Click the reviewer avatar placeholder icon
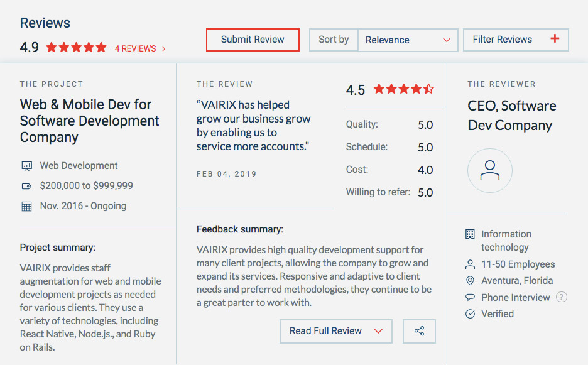588x365 pixels. tap(490, 171)
